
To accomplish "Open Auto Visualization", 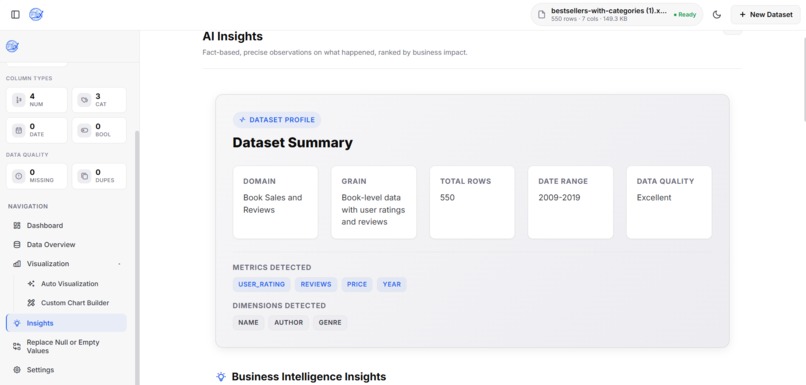I will coord(75,284).
